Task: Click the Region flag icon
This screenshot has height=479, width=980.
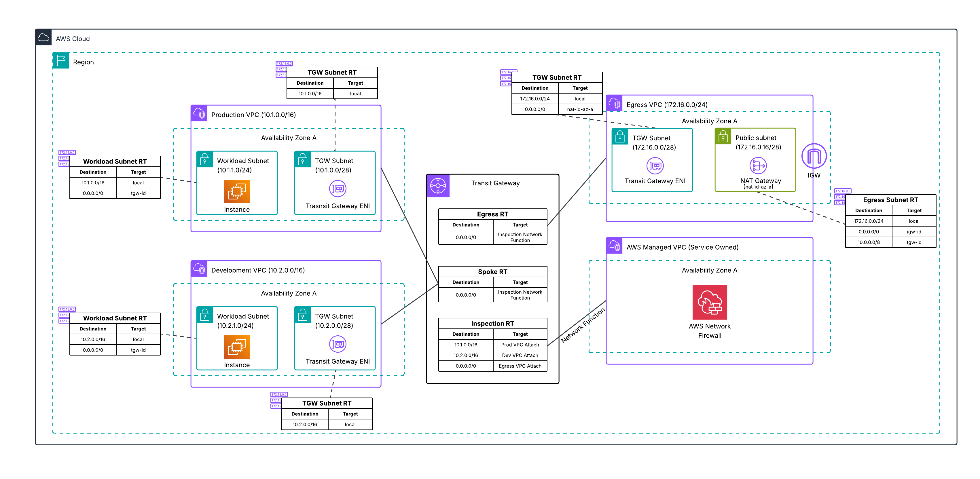Action: (60, 60)
